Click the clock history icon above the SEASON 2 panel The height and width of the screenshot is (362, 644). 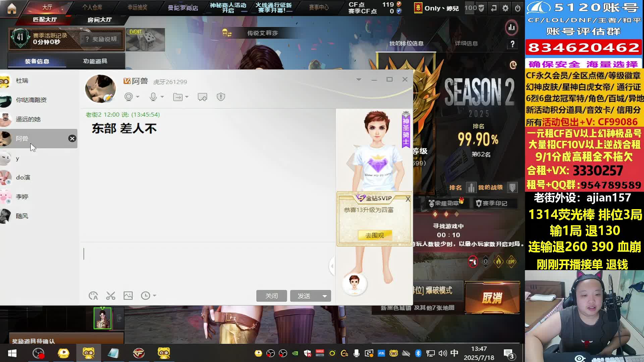click(513, 65)
